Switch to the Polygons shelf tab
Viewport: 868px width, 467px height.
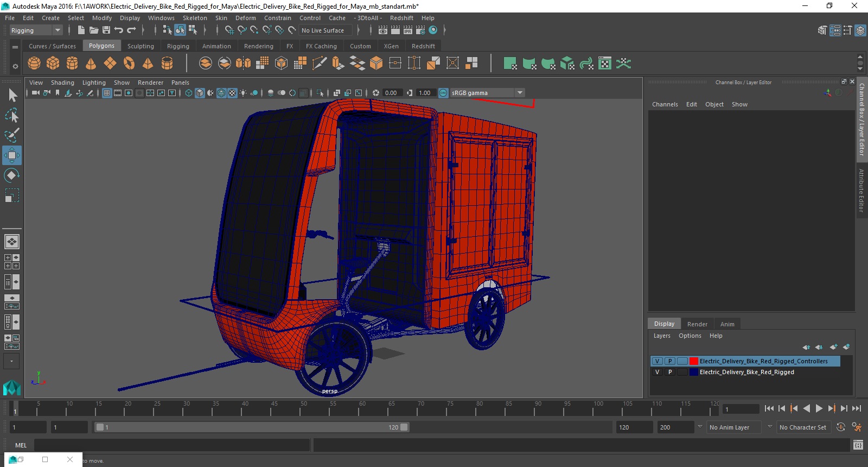(x=101, y=46)
